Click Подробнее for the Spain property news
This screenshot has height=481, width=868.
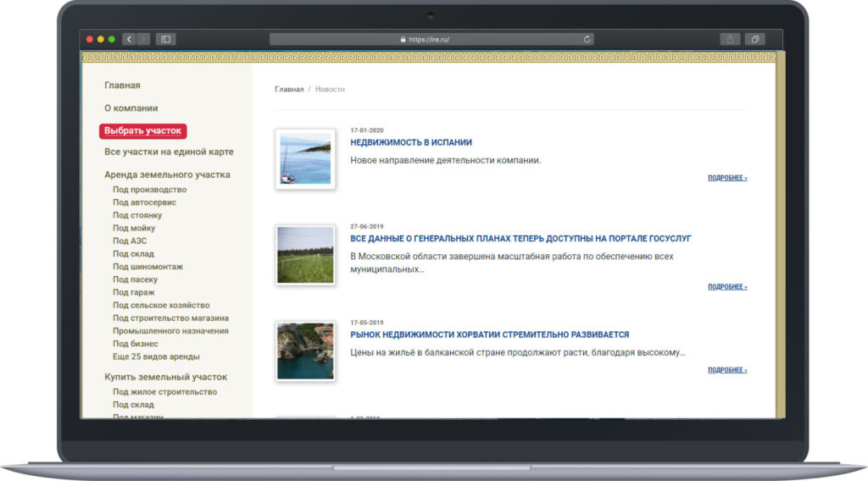(727, 178)
